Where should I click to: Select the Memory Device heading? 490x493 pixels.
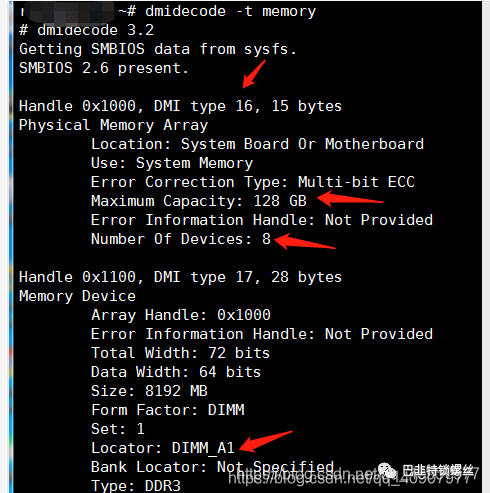pyautogui.click(x=77, y=296)
